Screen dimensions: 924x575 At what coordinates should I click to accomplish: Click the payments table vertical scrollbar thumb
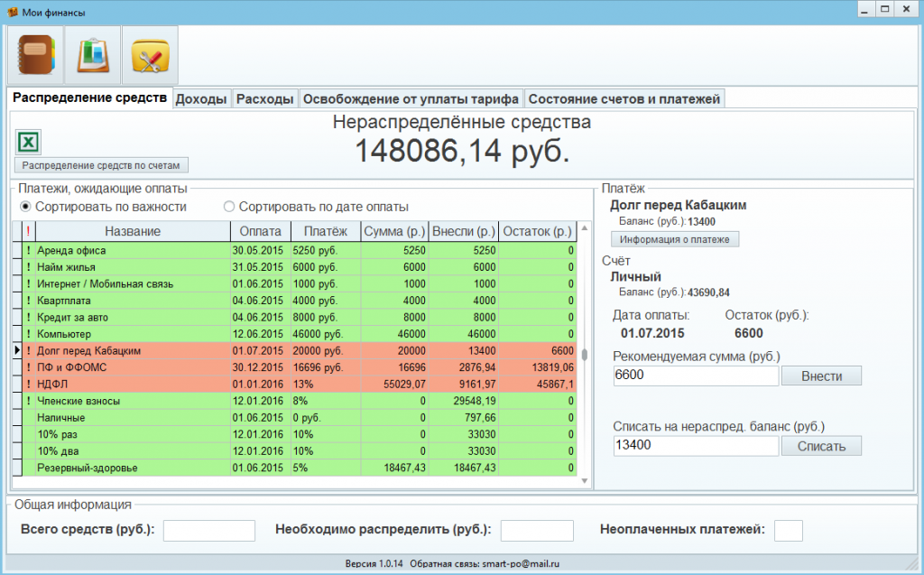click(x=584, y=355)
